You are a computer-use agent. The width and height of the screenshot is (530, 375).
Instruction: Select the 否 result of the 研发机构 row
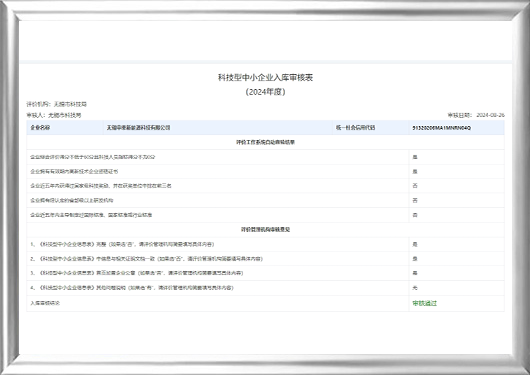click(x=415, y=200)
